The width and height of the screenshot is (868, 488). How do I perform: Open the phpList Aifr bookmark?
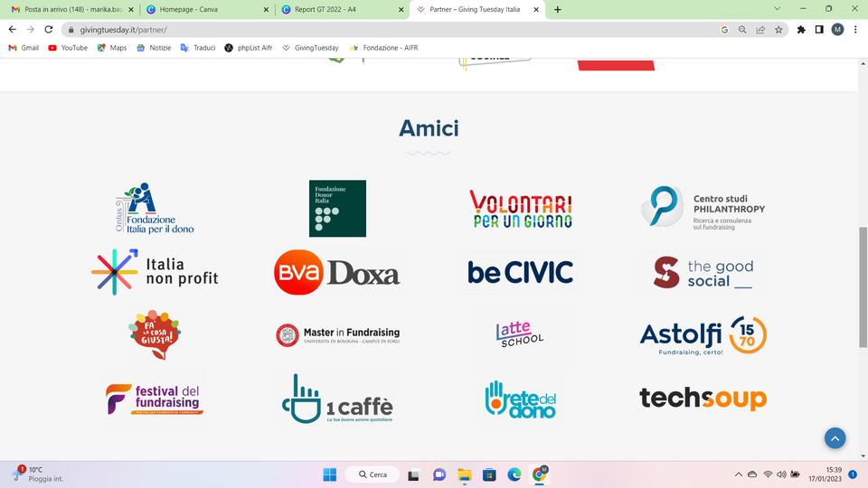(249, 48)
